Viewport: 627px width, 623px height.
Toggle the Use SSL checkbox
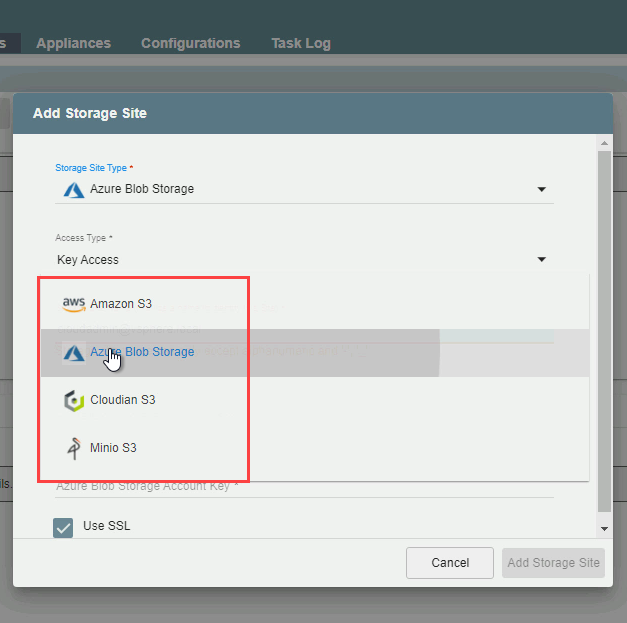64,527
